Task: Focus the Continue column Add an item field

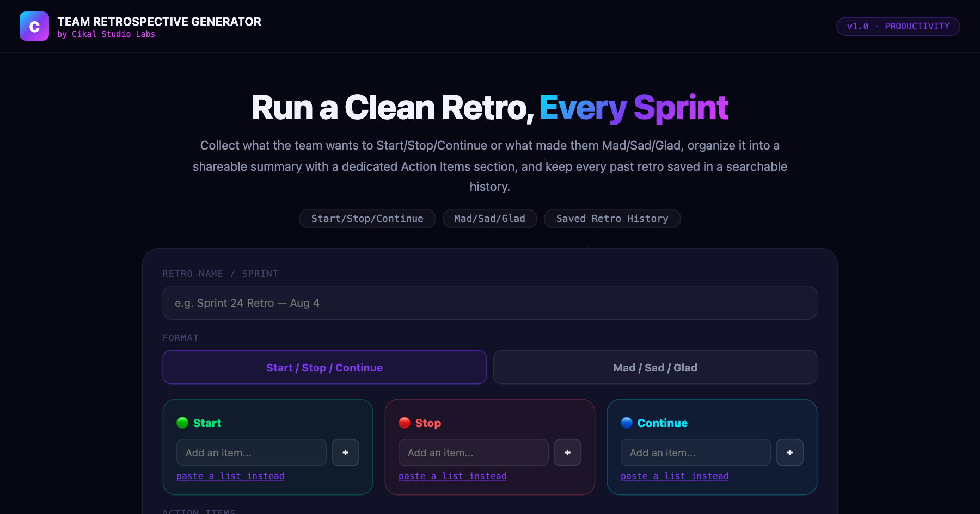Action: (696, 453)
